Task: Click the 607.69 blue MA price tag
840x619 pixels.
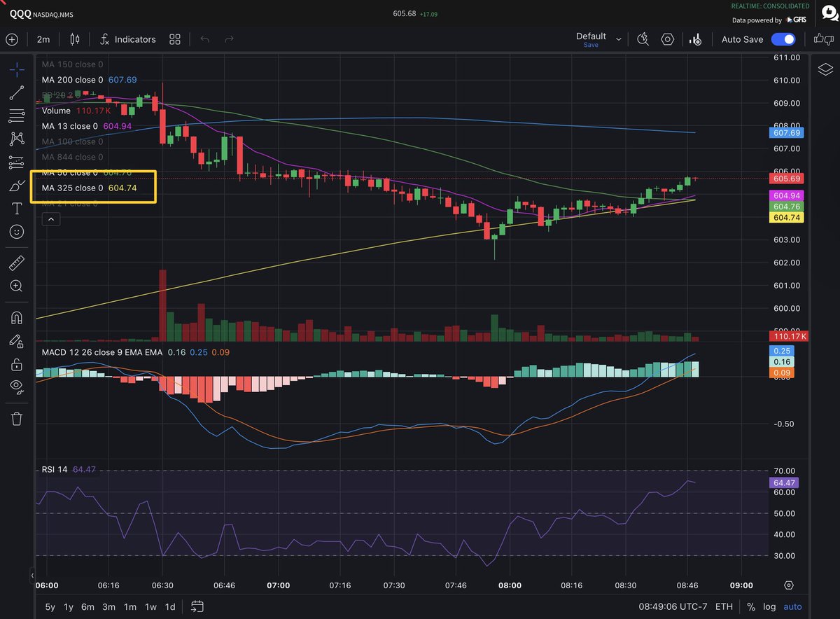Action: pos(786,132)
